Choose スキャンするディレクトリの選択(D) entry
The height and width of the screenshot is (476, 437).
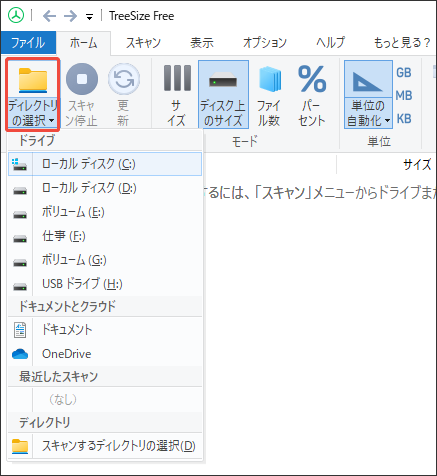click(105, 446)
